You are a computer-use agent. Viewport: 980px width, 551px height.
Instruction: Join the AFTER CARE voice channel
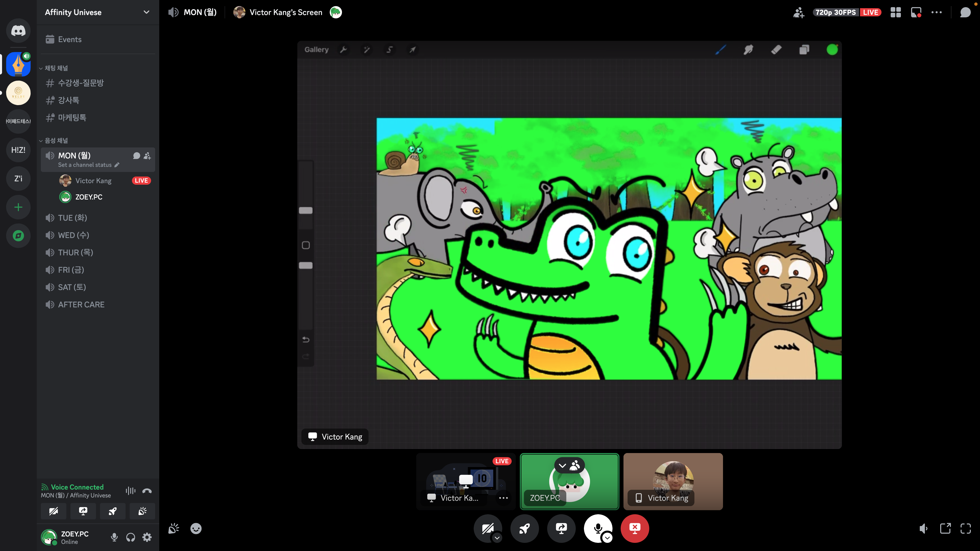[x=81, y=305]
